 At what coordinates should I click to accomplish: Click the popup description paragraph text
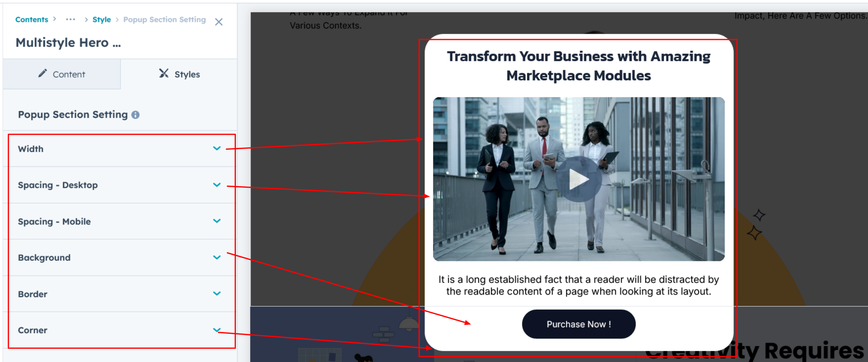578,285
